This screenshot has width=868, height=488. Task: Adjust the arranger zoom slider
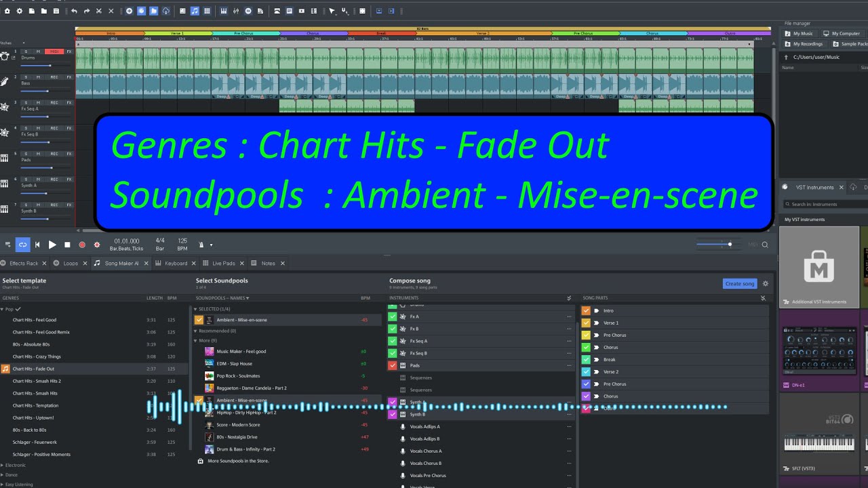(719, 244)
